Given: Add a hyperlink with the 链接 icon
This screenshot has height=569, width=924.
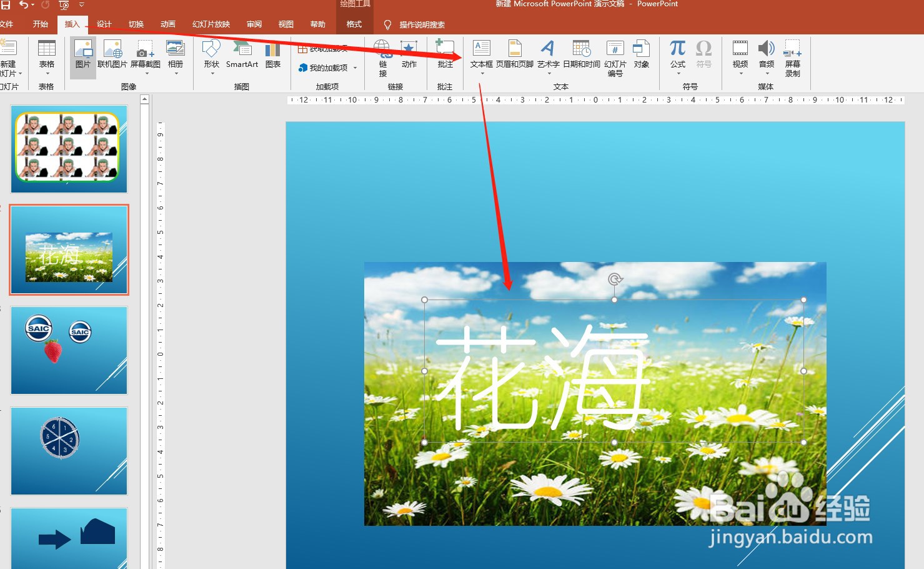Looking at the screenshot, I should coord(382,56).
